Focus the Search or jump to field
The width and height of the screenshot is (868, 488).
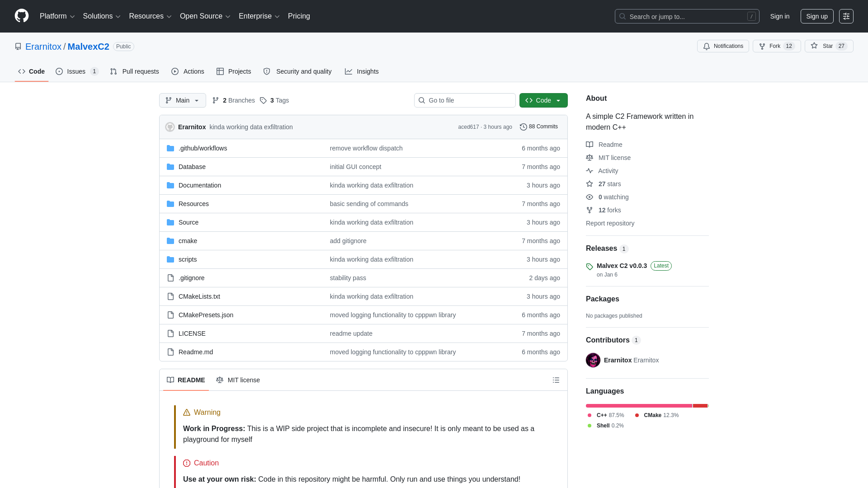click(687, 16)
